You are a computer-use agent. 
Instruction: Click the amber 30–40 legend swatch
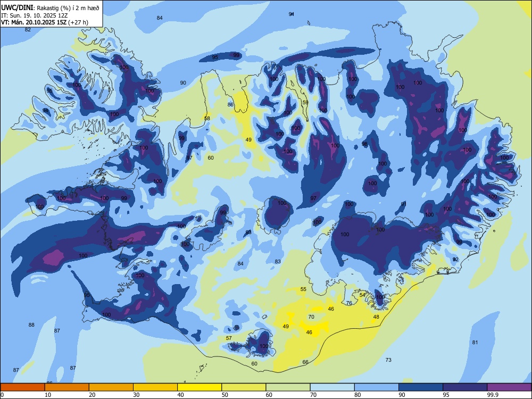155,387
